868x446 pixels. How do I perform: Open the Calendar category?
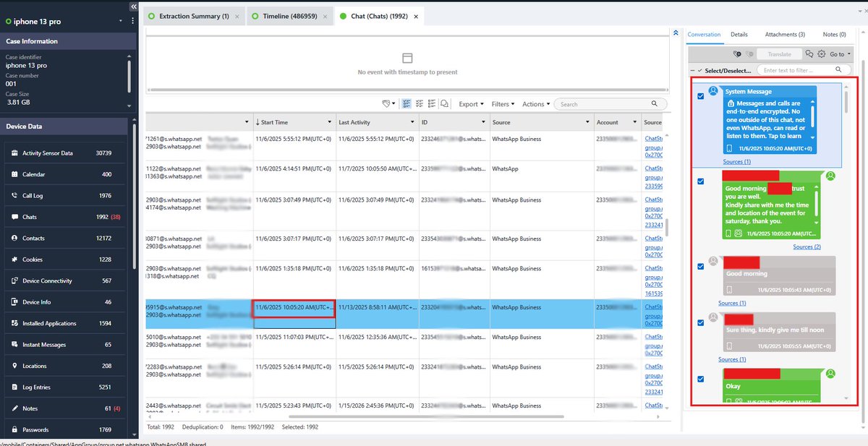click(64, 174)
